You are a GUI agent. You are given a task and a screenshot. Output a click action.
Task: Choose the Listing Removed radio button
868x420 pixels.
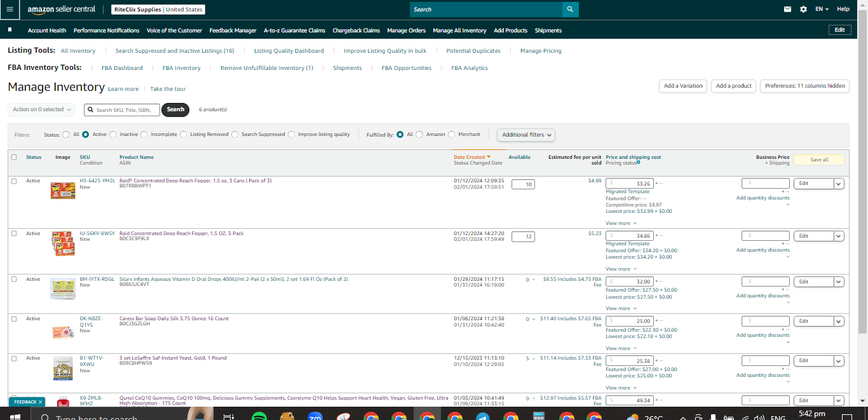coord(184,135)
